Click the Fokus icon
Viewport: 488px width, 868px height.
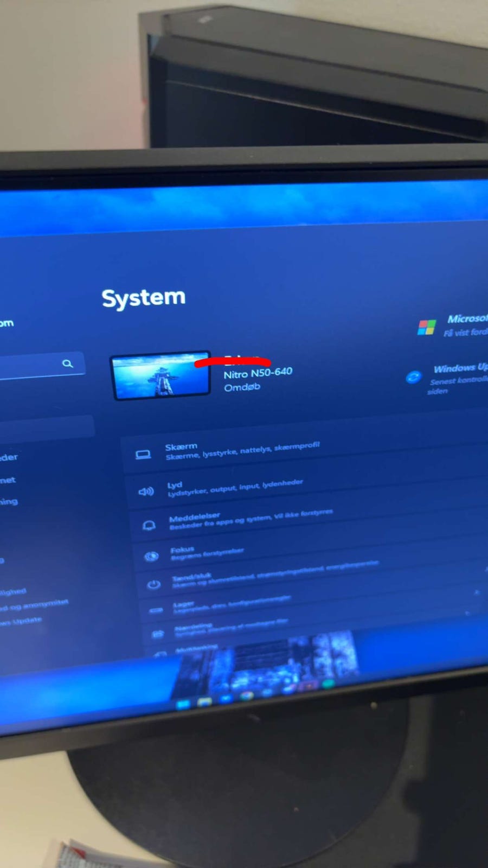[x=151, y=556]
